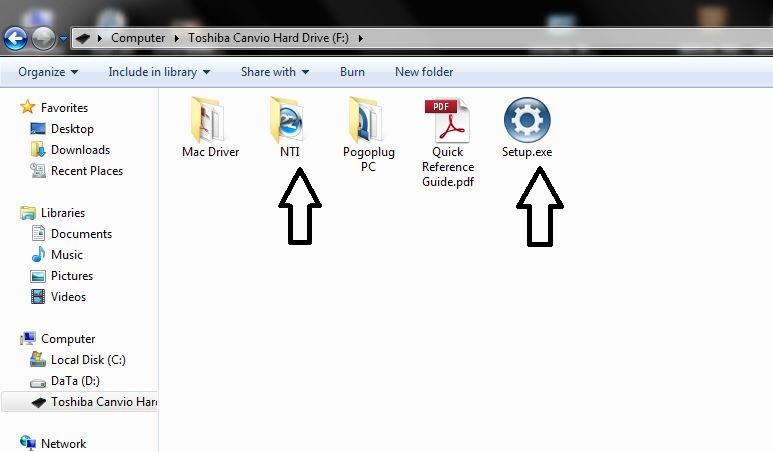Click the Local Disk (C:) drive icon

(38, 359)
